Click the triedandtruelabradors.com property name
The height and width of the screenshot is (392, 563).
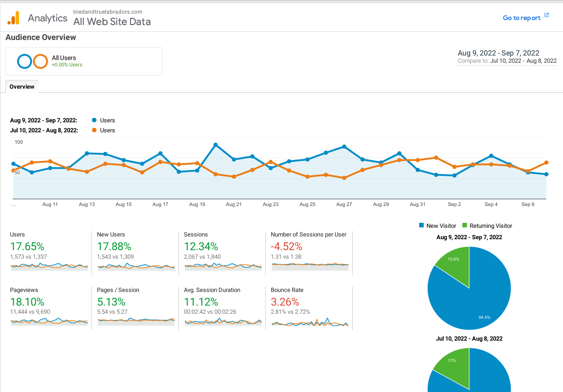click(x=108, y=11)
